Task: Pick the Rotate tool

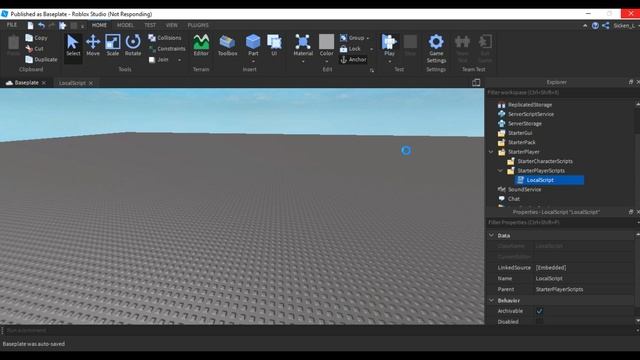Action: [133, 45]
